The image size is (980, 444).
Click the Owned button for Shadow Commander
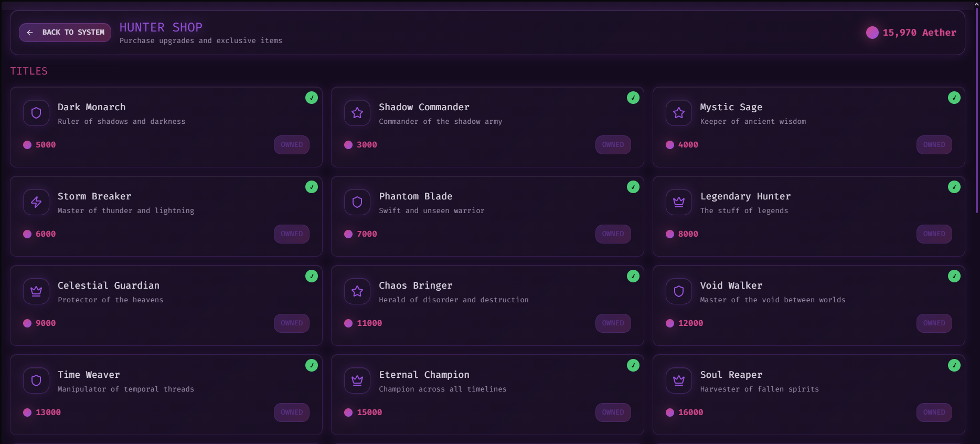613,145
